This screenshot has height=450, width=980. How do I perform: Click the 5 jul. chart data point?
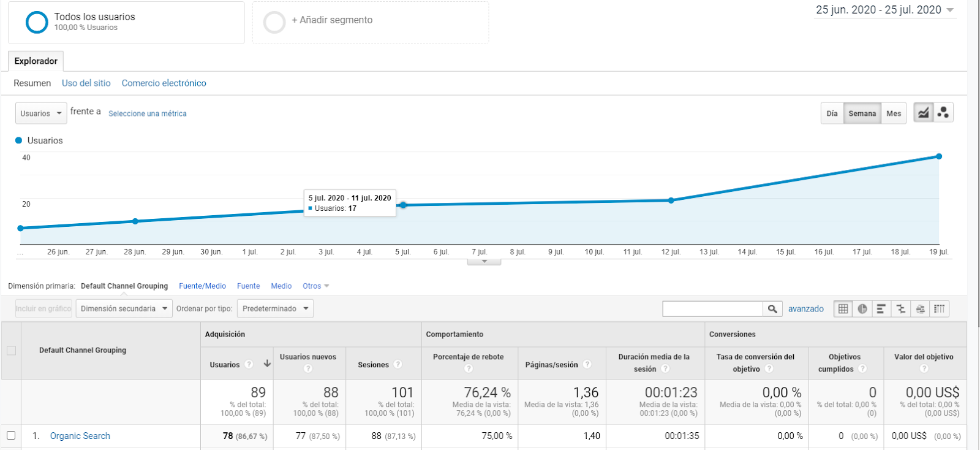403,205
